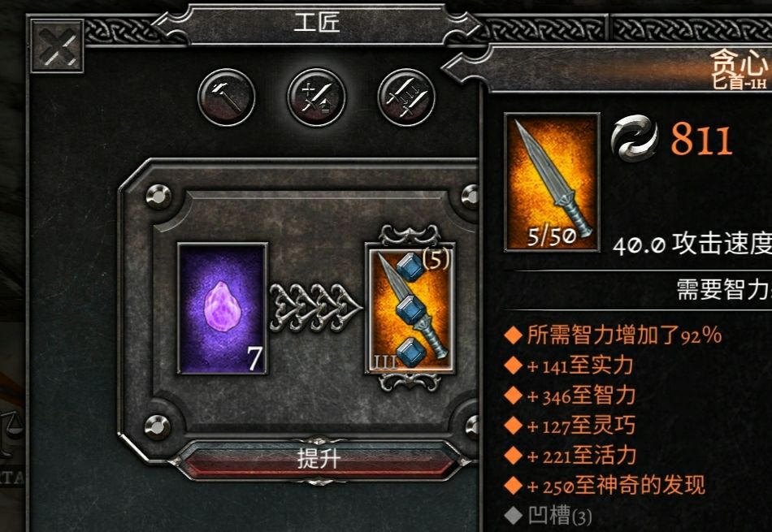
Task: Click the arrow chain between slots
Action: (x=315, y=308)
